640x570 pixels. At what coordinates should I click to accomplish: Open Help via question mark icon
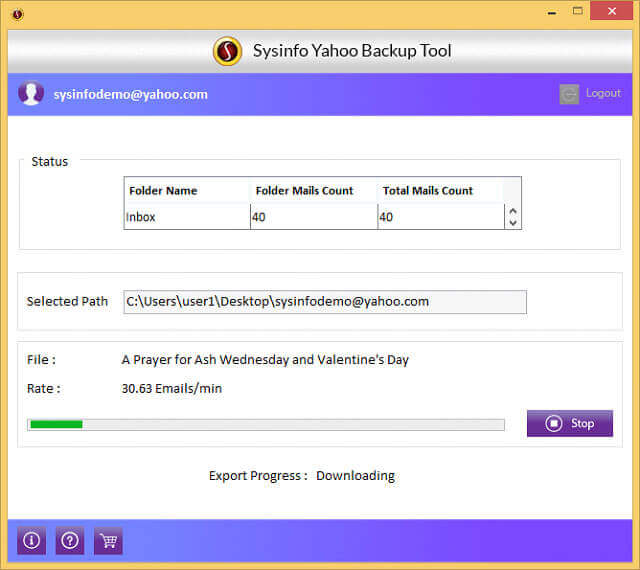[70, 541]
